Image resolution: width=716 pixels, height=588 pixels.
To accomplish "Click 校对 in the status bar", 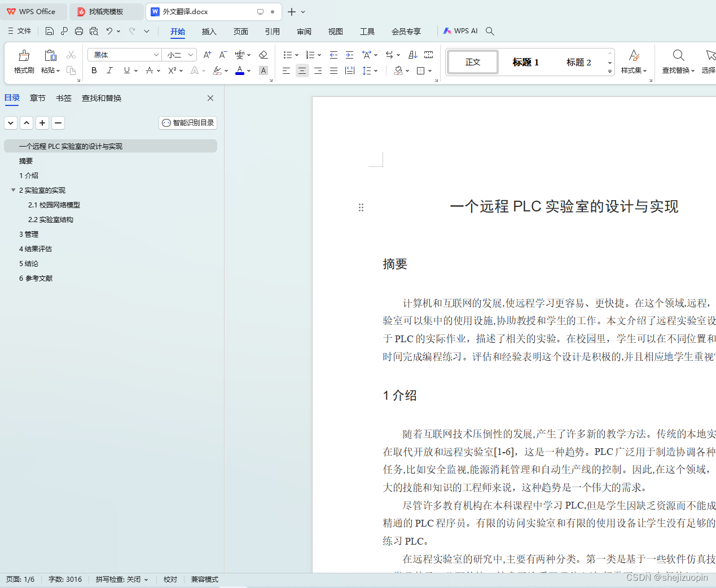I will tap(170, 580).
